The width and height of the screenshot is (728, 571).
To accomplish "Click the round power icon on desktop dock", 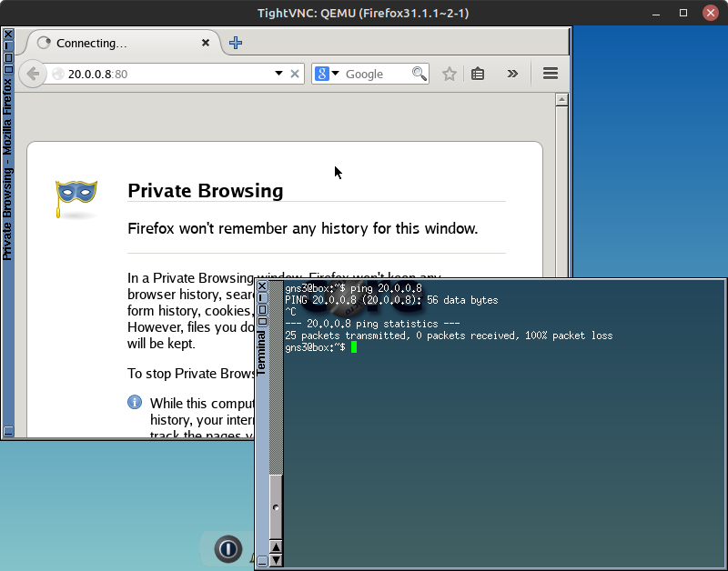I will (228, 549).
